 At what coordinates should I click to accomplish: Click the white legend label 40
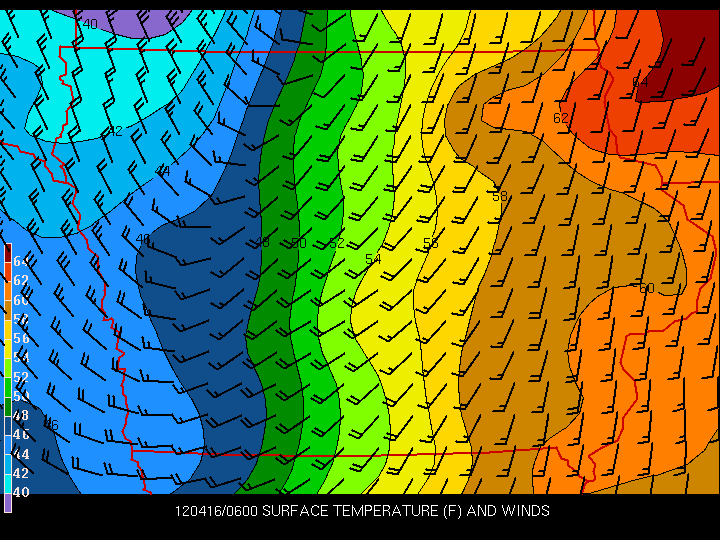(x=21, y=492)
